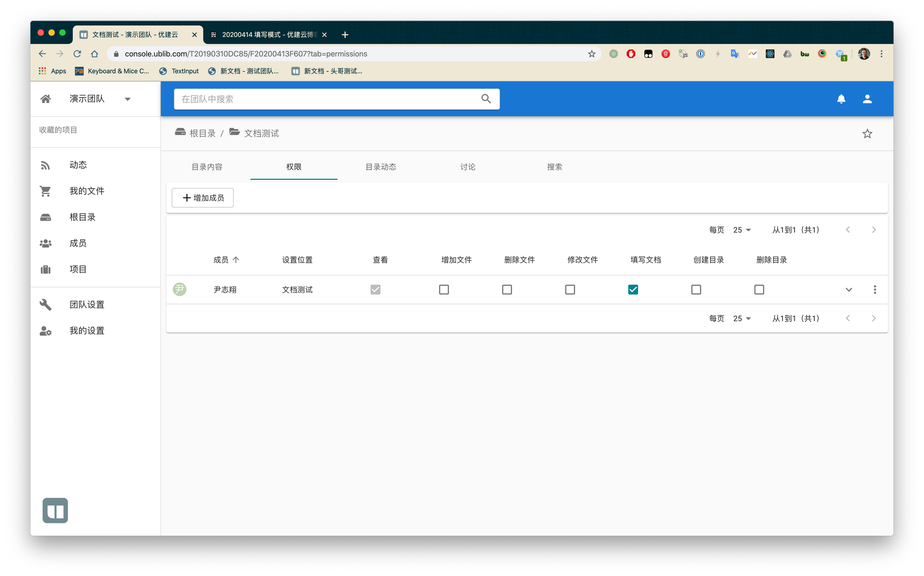Open three-dot menu for 尹志翔 row

pyautogui.click(x=875, y=290)
